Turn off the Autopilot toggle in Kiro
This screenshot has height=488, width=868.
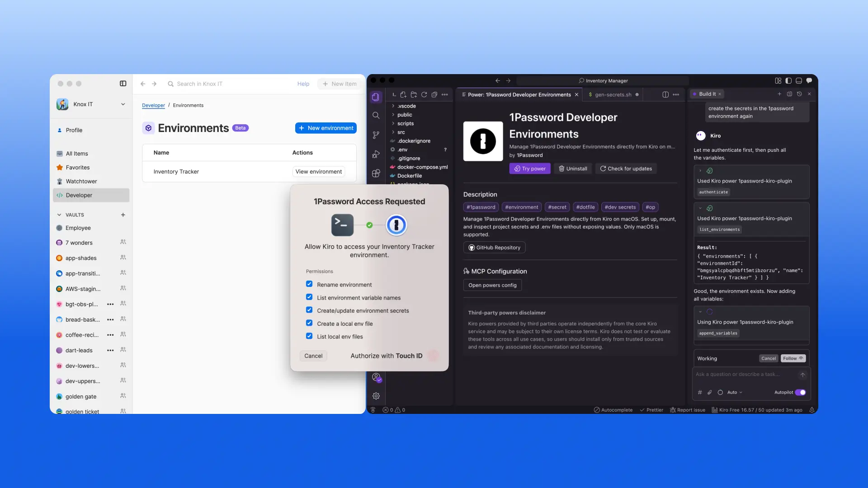click(800, 392)
